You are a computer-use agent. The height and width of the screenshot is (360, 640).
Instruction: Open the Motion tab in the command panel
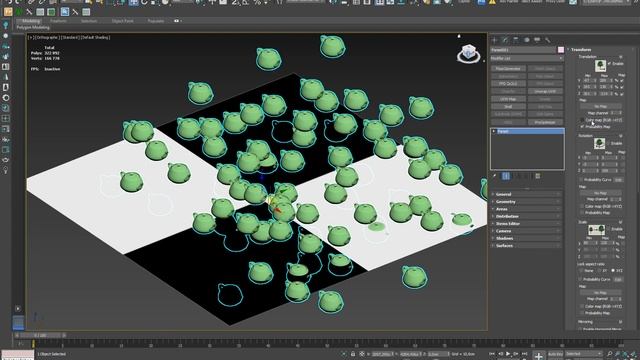click(x=527, y=40)
